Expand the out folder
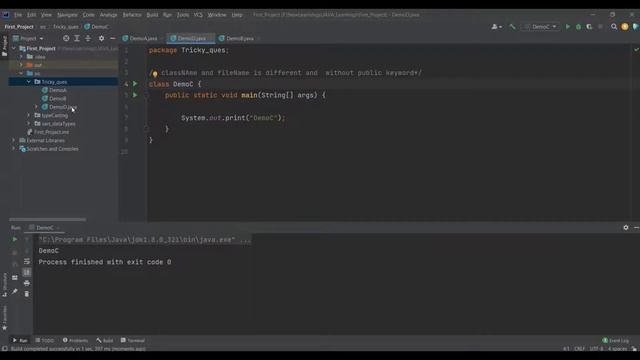Screen dimensions: 640x360 click(x=21, y=65)
